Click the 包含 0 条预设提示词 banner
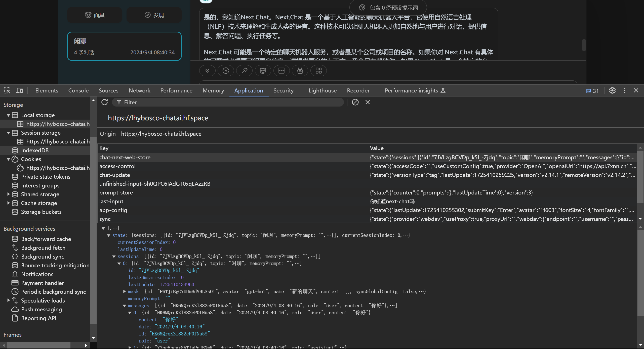The width and height of the screenshot is (644, 349). (x=388, y=8)
